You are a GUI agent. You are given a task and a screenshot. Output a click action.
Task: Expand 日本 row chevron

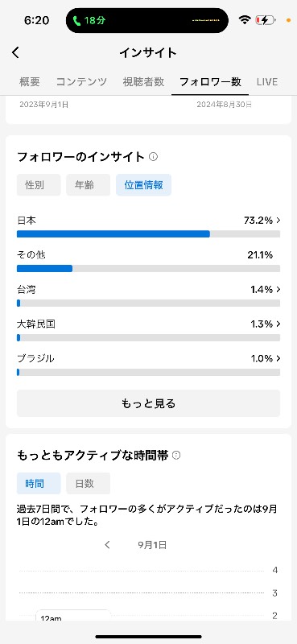click(278, 221)
